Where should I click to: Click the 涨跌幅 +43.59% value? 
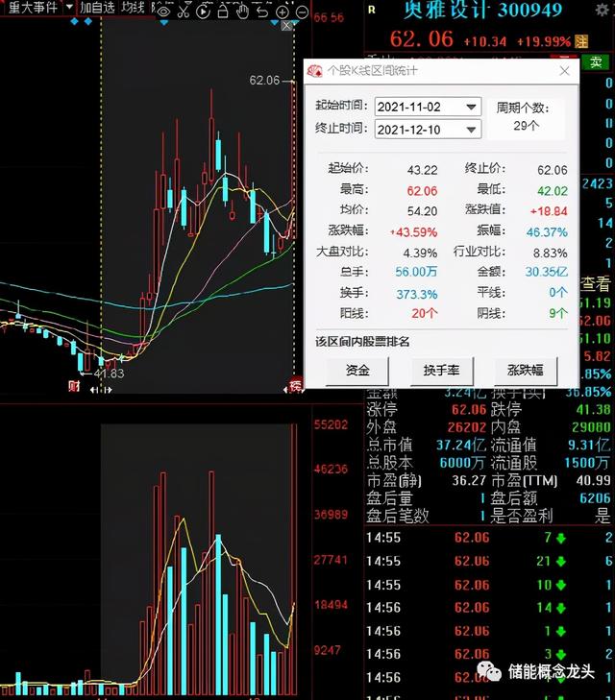click(x=413, y=232)
